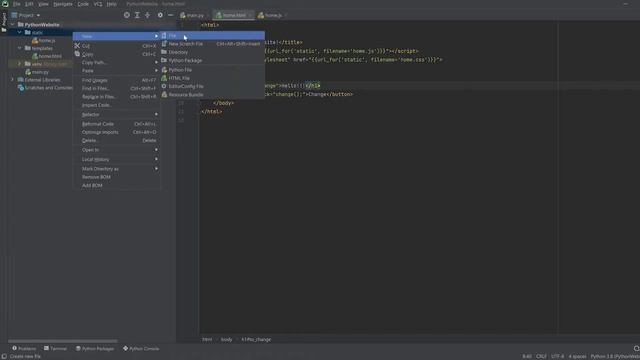Image resolution: width=640 pixels, height=360 pixels.
Task: Choose New Scratch File option
Action: (x=212, y=44)
